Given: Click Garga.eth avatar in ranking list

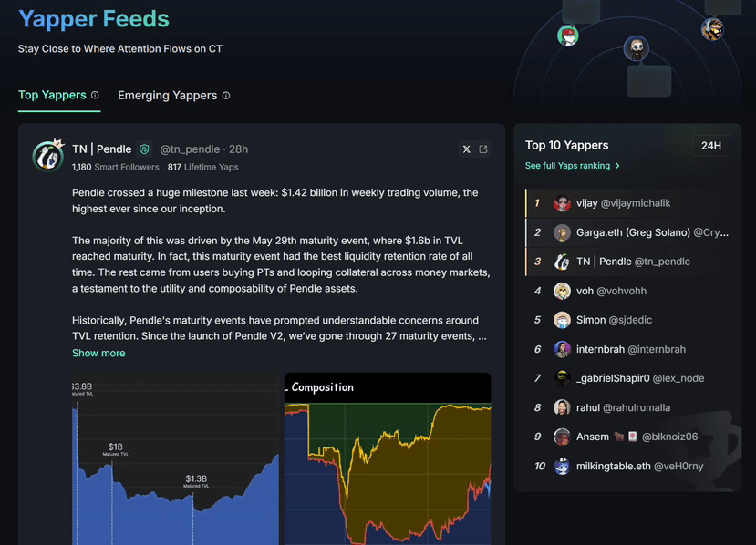Looking at the screenshot, I should click(x=562, y=232).
